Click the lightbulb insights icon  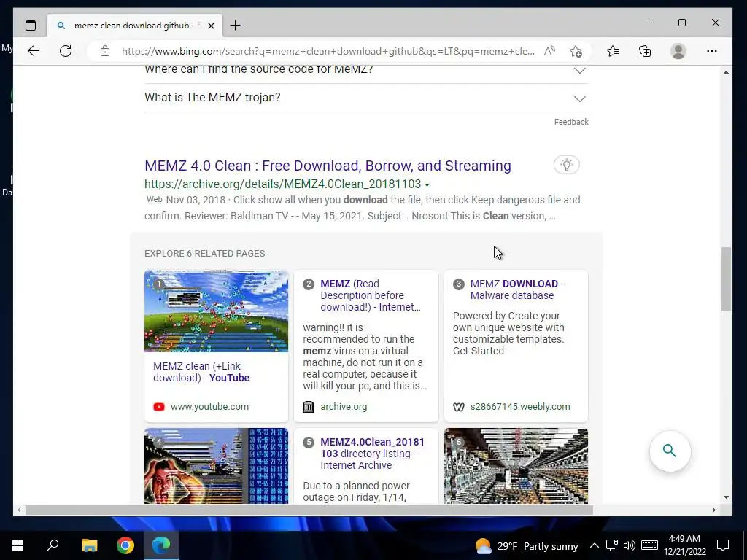(x=566, y=166)
